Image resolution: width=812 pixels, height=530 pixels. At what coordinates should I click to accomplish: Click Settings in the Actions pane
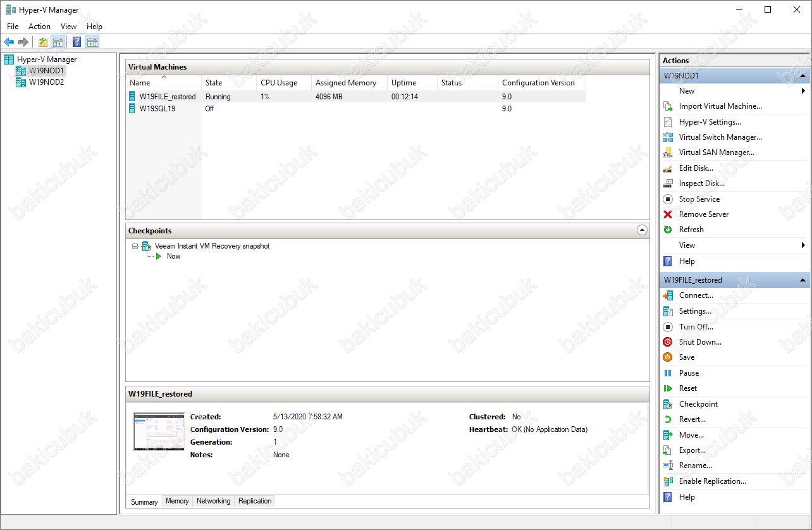pyautogui.click(x=695, y=311)
